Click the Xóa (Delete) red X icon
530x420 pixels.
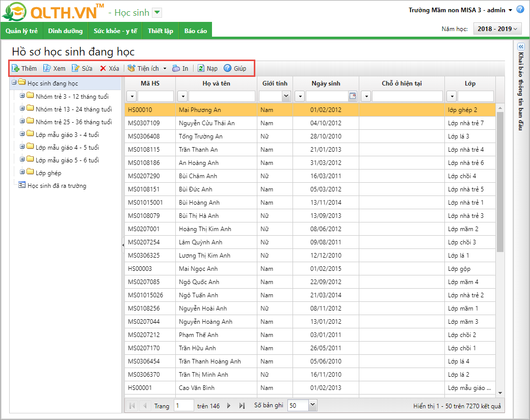(x=103, y=68)
